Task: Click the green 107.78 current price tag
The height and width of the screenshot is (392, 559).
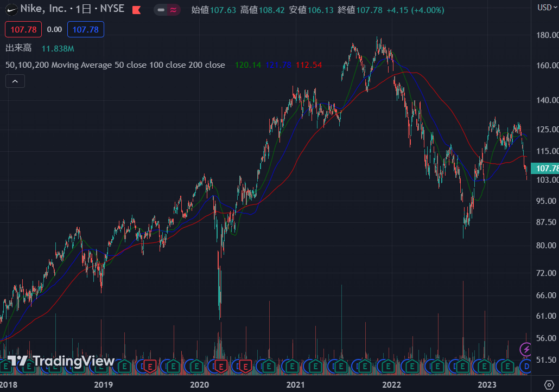Action: click(545, 169)
